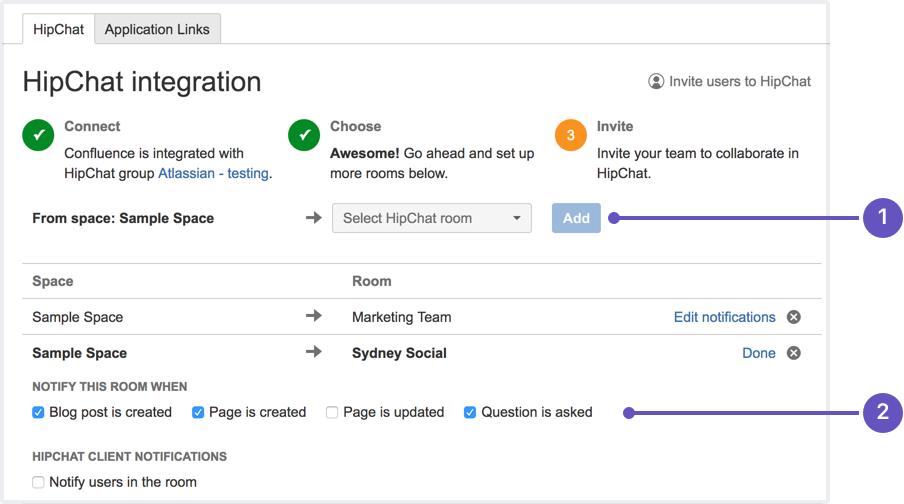Click bold 'Sample Space' in Sydney Social row

(80, 353)
